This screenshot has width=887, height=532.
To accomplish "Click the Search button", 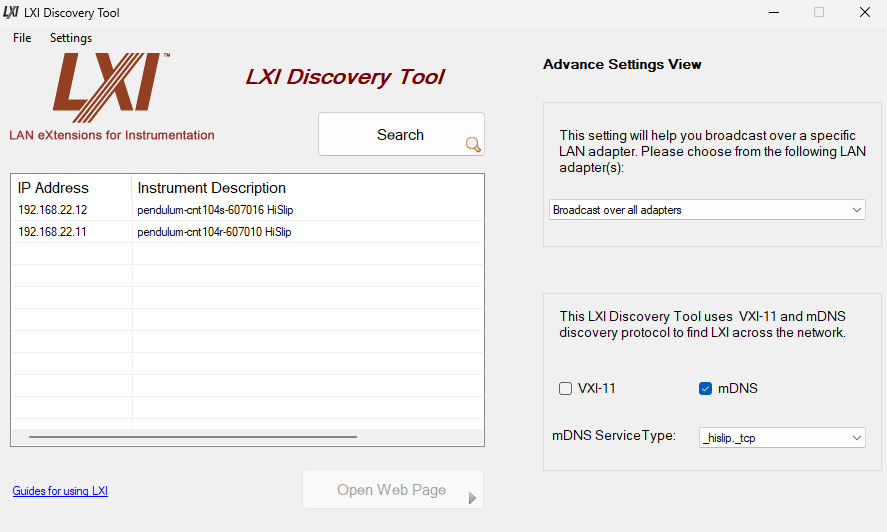I will click(401, 134).
